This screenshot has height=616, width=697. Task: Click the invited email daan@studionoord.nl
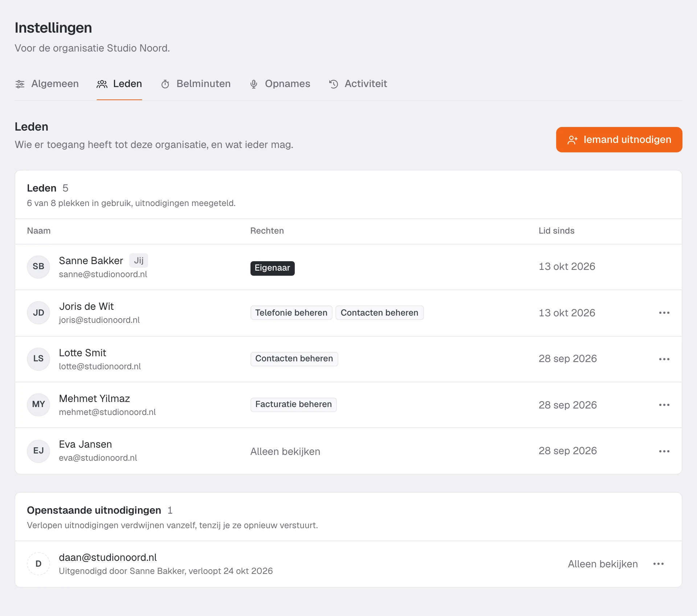point(108,558)
